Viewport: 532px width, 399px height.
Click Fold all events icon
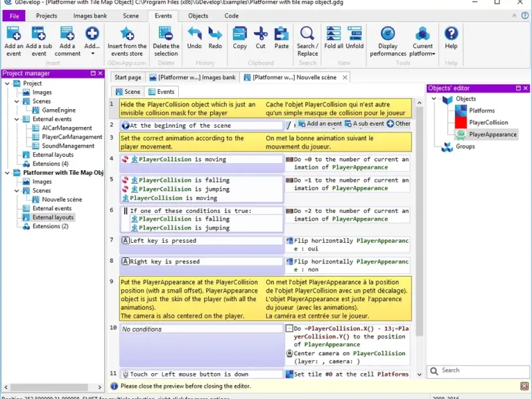coord(334,34)
